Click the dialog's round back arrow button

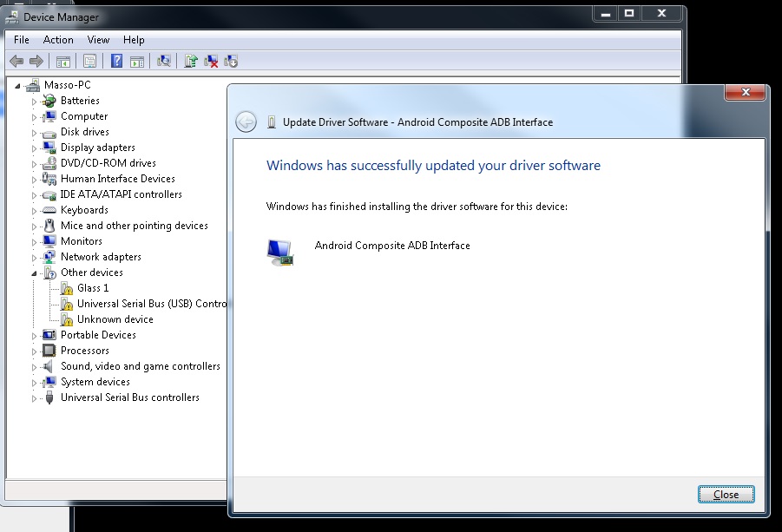pyautogui.click(x=246, y=122)
